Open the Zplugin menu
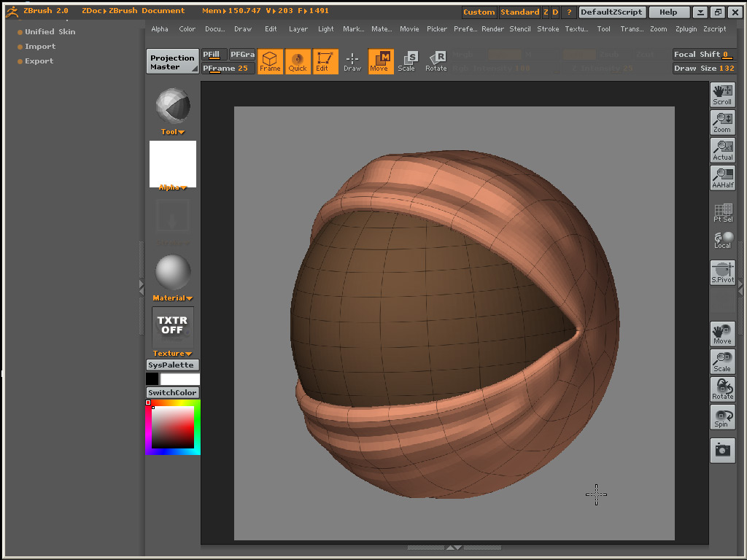Image resolution: width=747 pixels, height=560 pixels. [x=686, y=29]
